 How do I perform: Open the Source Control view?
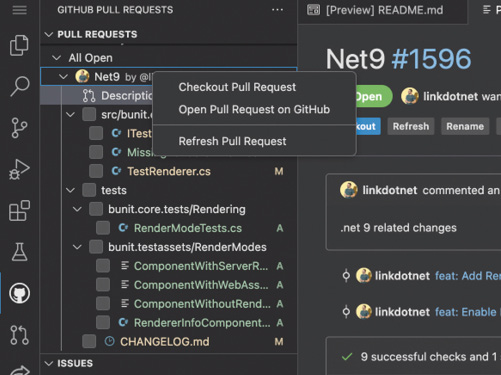19,128
